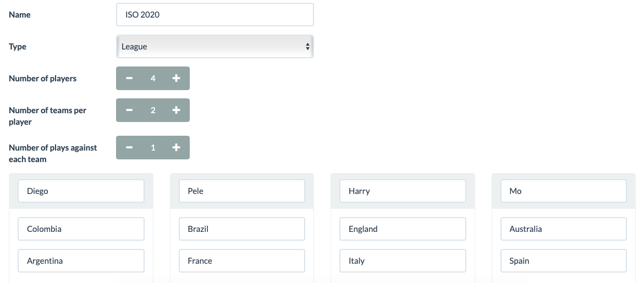Select the Italy team field
Viewport: 644px width, 283px height.
coord(403,261)
